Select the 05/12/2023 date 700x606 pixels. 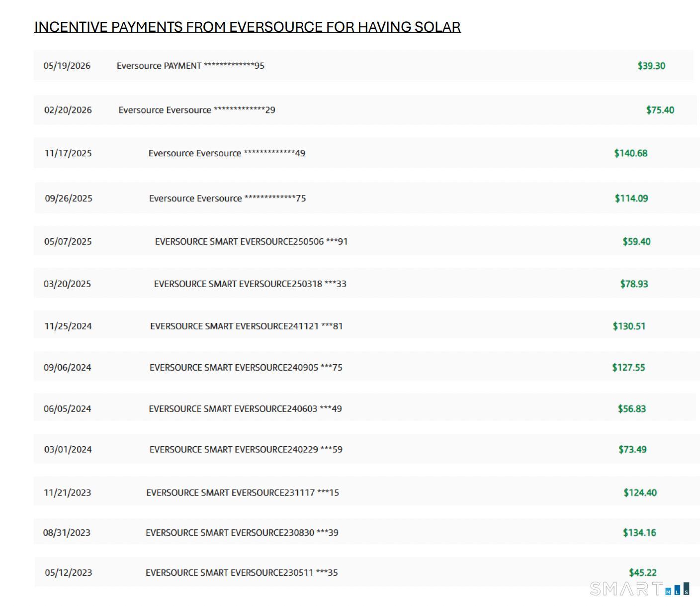[69, 573]
